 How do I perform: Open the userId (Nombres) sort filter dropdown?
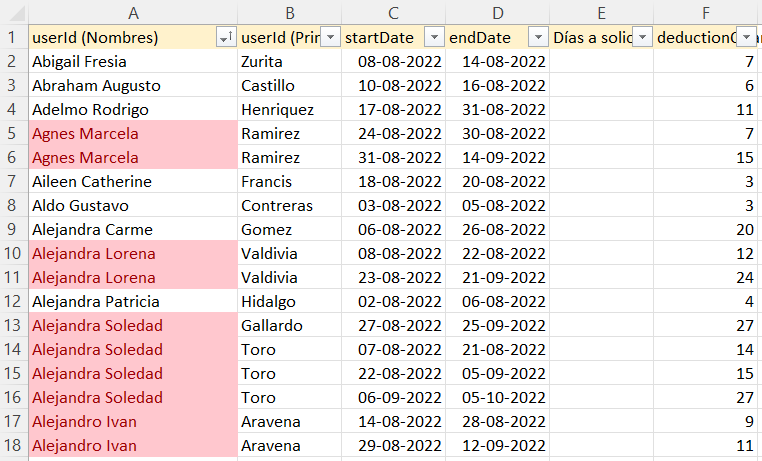pos(226,37)
